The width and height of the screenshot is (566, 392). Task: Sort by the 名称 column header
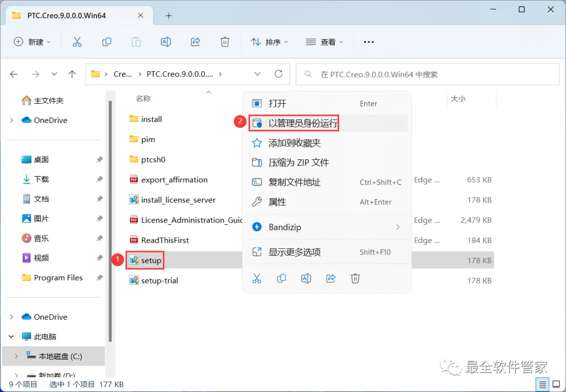143,99
